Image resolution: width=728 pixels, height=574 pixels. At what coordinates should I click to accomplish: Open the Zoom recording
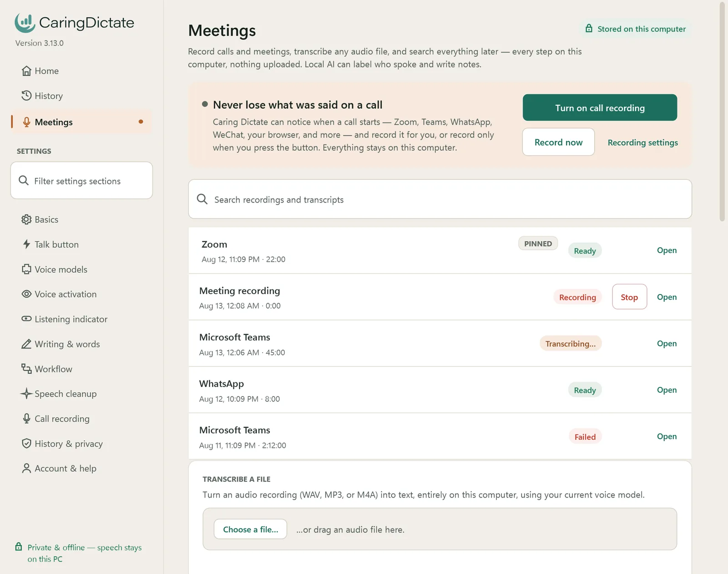point(667,250)
